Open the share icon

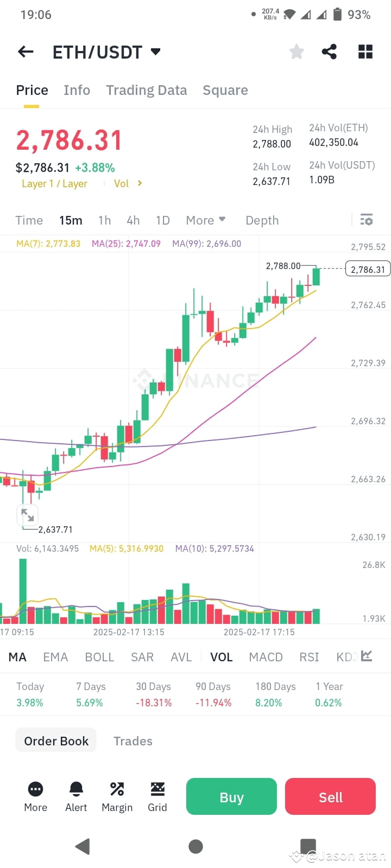[x=330, y=52]
